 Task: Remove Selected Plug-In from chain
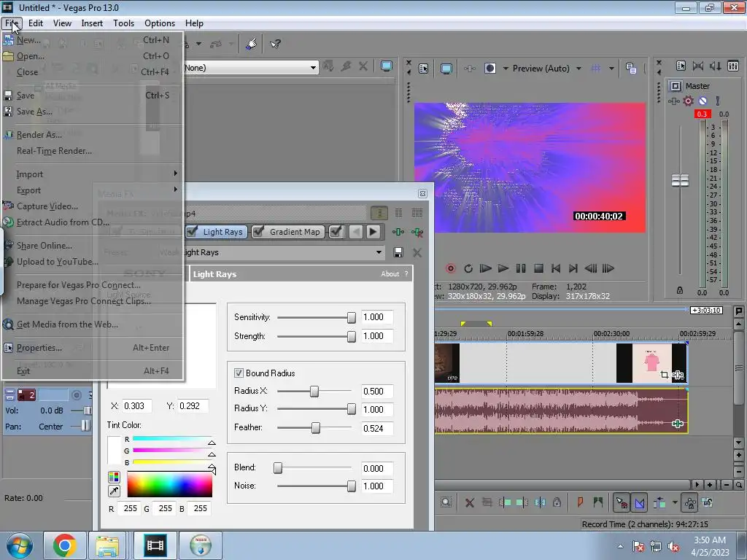417,232
